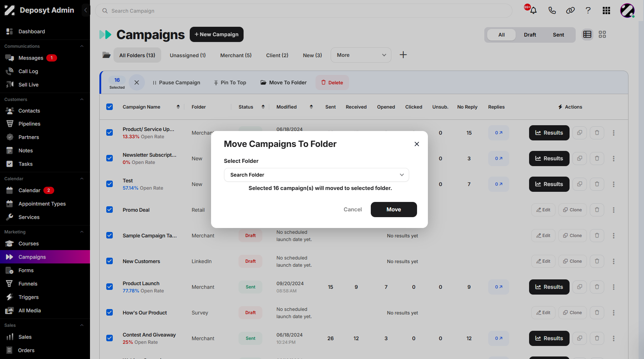
Task: Click the phone call icon in header
Action: point(552,10)
